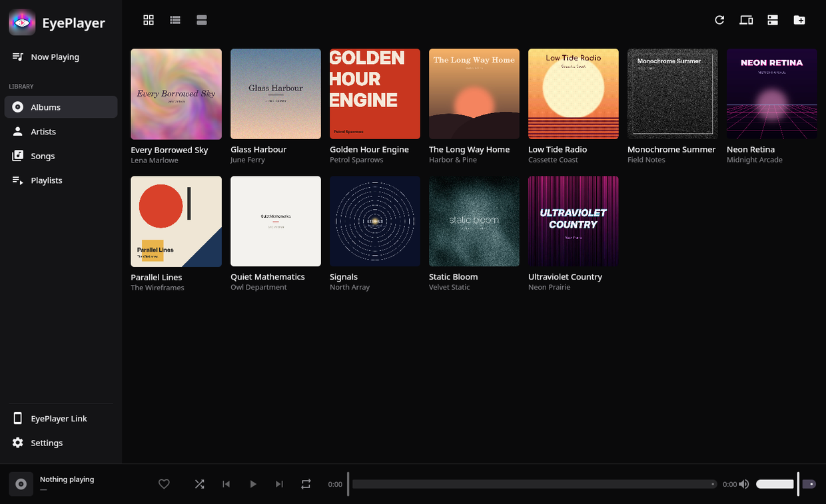Click the Signals album title text

point(344,277)
